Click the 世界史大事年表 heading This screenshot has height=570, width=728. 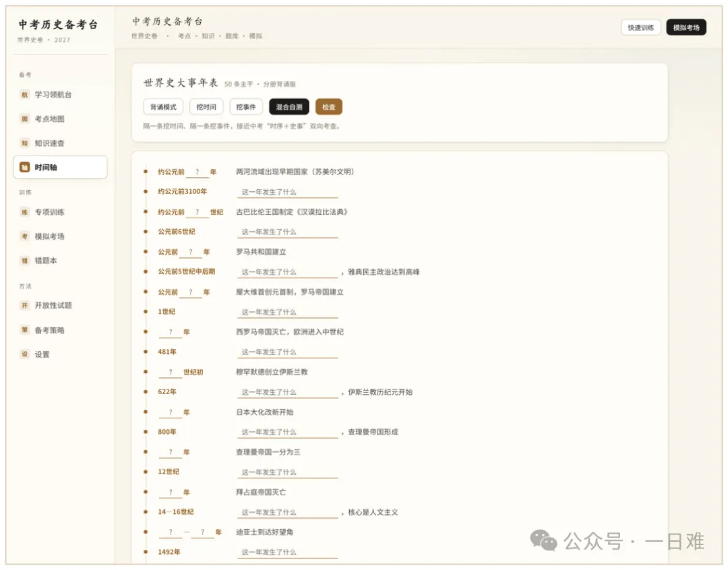point(181,83)
